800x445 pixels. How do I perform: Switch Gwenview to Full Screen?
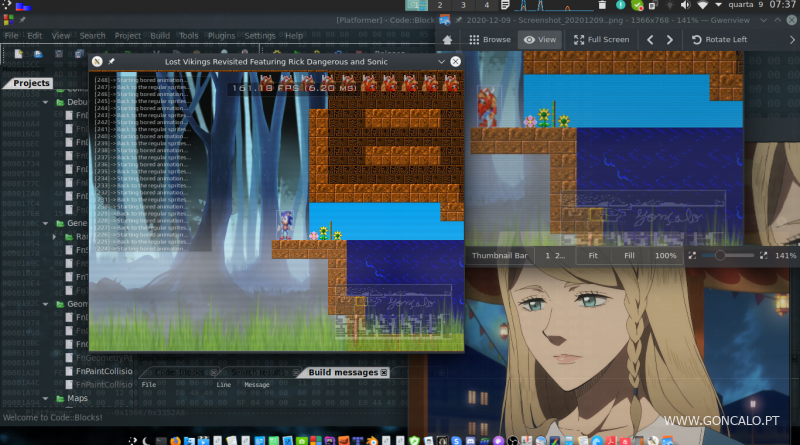602,40
